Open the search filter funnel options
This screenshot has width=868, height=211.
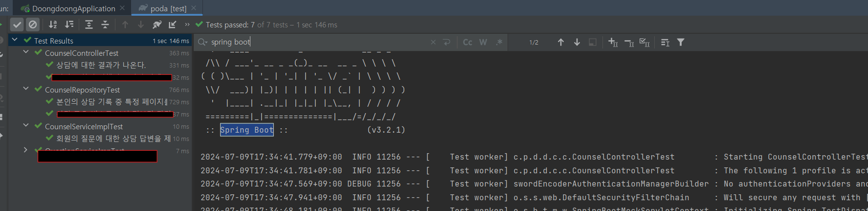click(x=681, y=43)
